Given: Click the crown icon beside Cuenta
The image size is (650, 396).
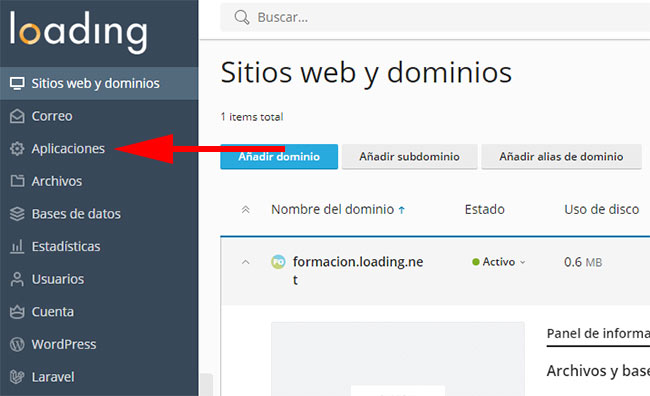Looking at the screenshot, I should [x=17, y=312].
